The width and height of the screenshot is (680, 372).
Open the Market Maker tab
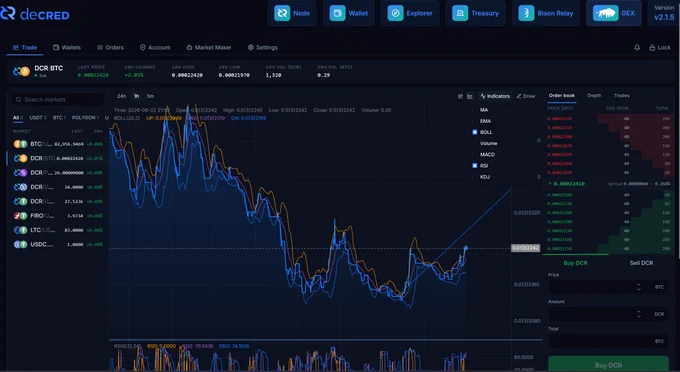click(209, 47)
